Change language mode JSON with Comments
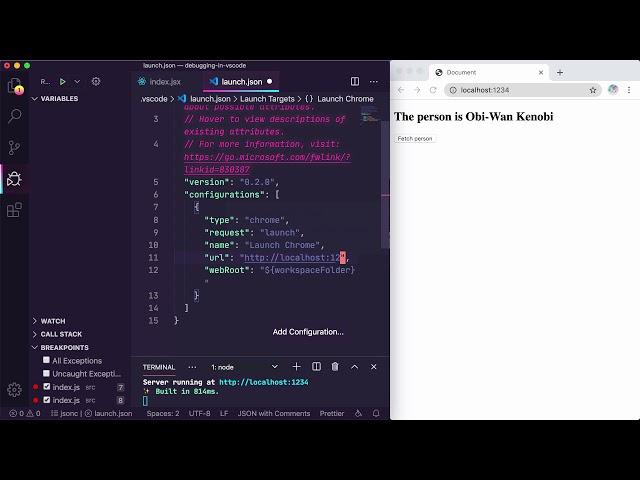The image size is (640, 480). 274,413
